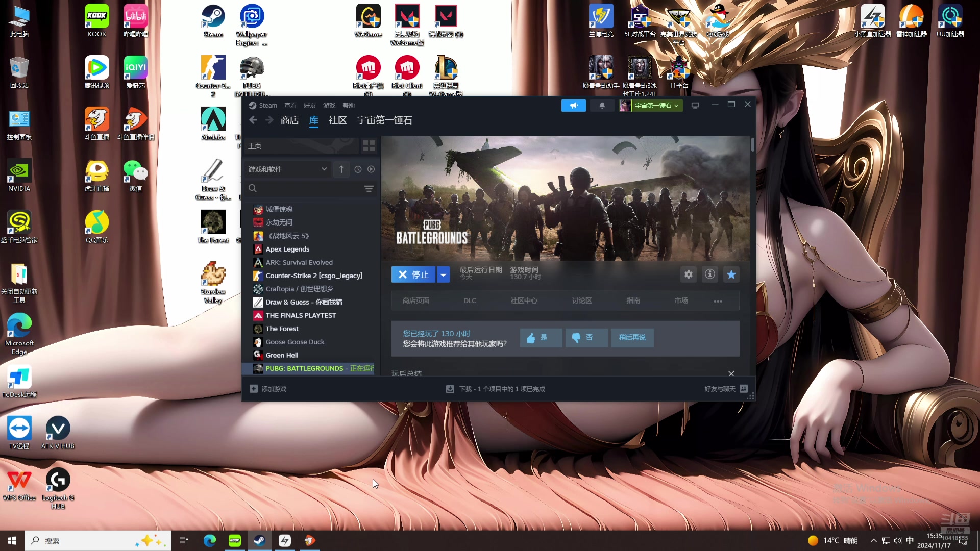980x551 pixels.
Task: Choose 否 thumbs-down for recommendation
Action: pyautogui.click(x=586, y=338)
